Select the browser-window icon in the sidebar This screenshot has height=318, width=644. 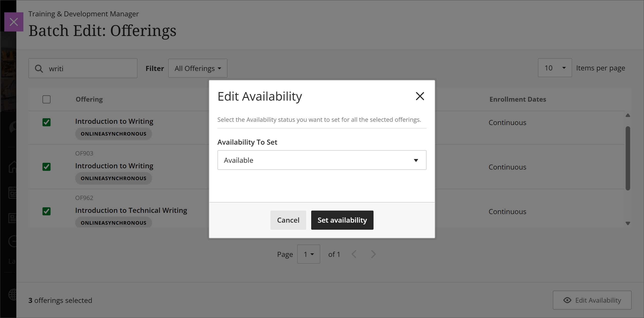pos(13,193)
